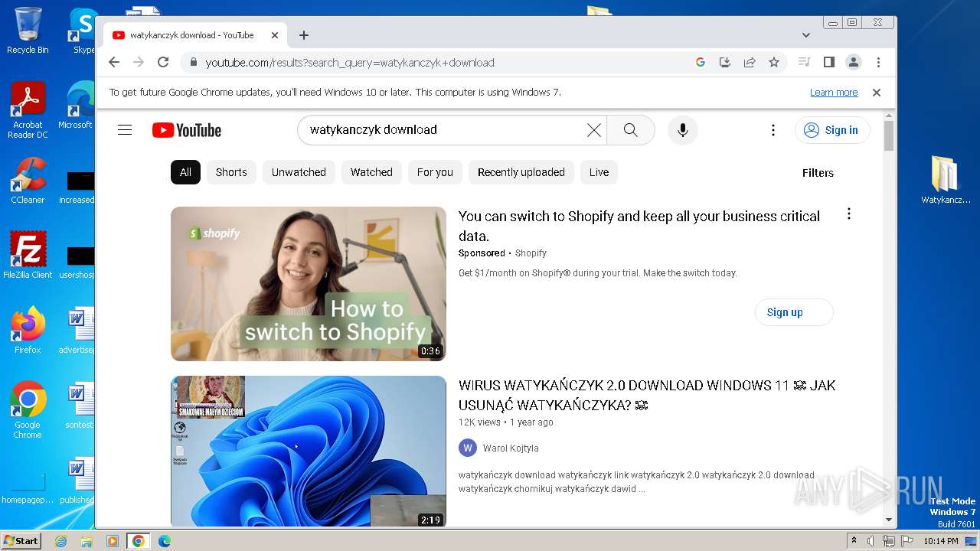980x551 pixels.
Task: Click into the YouTube search box
Action: (444, 130)
